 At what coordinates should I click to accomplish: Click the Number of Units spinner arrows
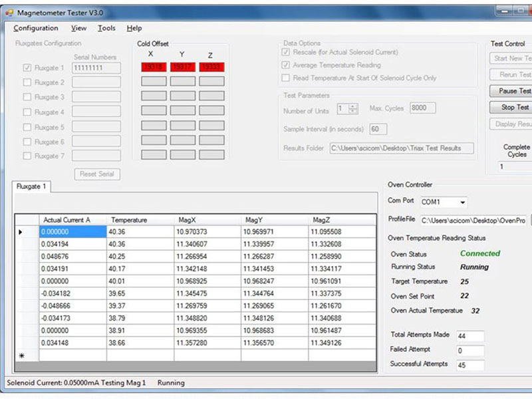coord(353,109)
